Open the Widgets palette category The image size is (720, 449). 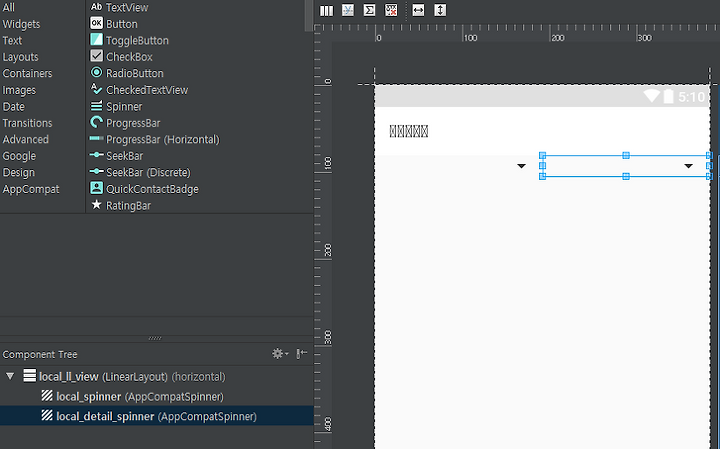point(21,24)
